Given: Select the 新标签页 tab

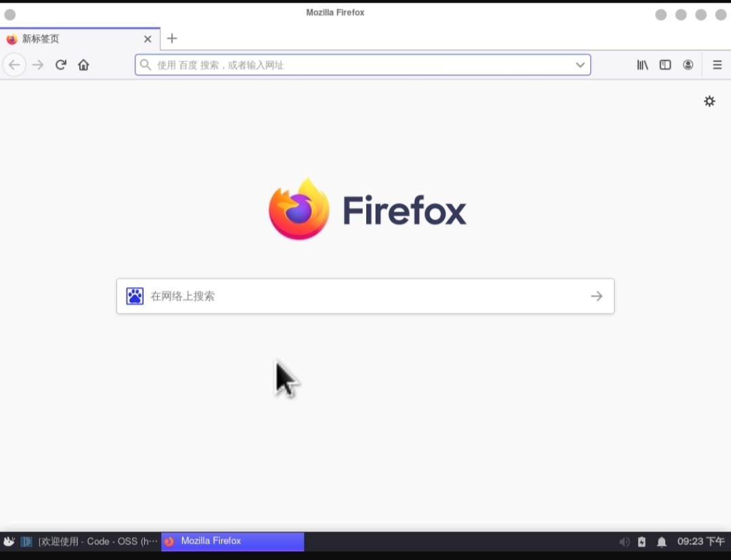Looking at the screenshot, I should point(80,39).
